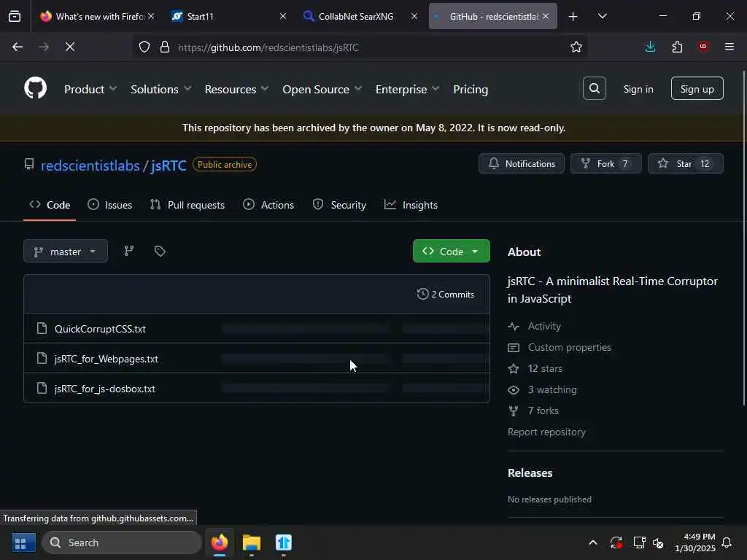Open a new tab with the plus button
This screenshot has height=560, width=747.
[573, 17]
